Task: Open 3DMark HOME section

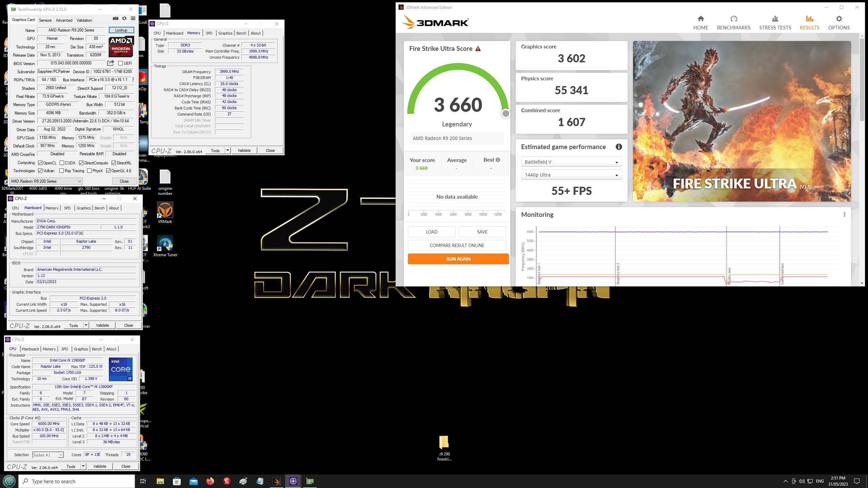Action: tap(701, 23)
